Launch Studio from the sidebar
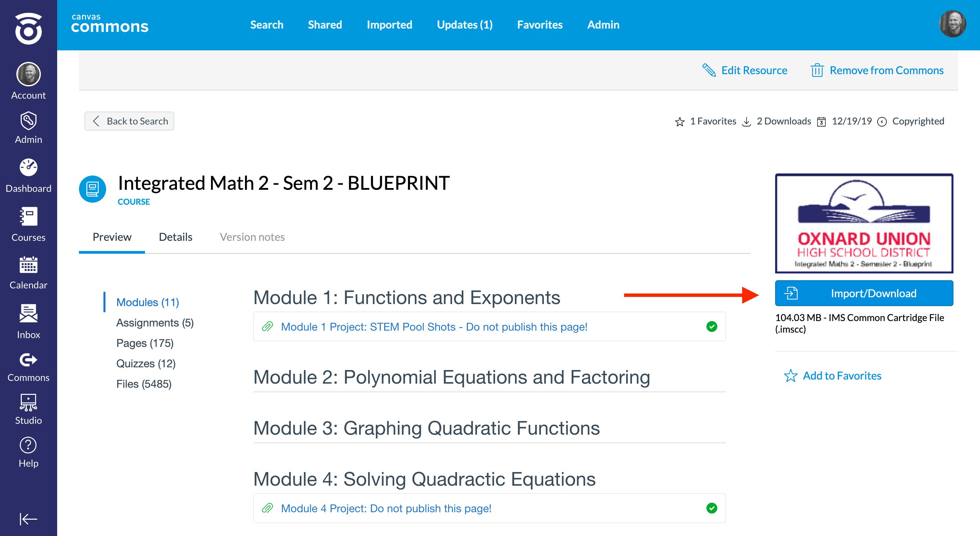The image size is (980, 536). (29, 409)
